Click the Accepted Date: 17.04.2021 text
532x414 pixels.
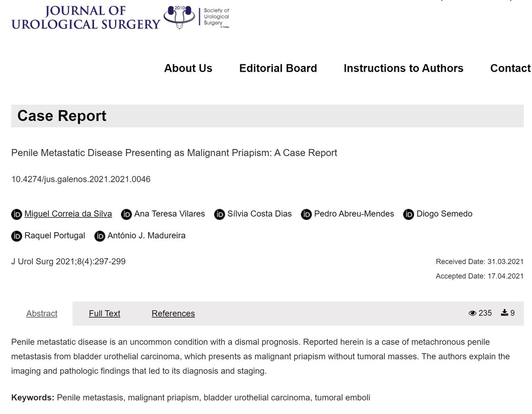coord(480,276)
